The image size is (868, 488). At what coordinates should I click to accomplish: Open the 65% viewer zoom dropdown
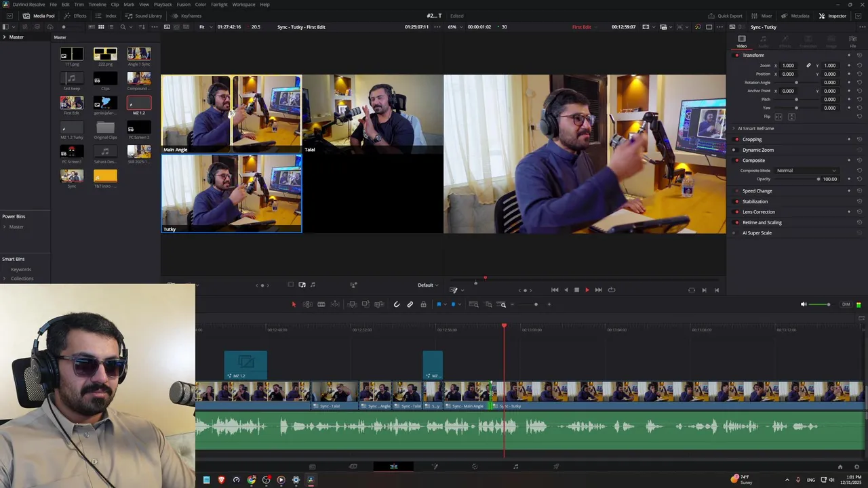454,27
